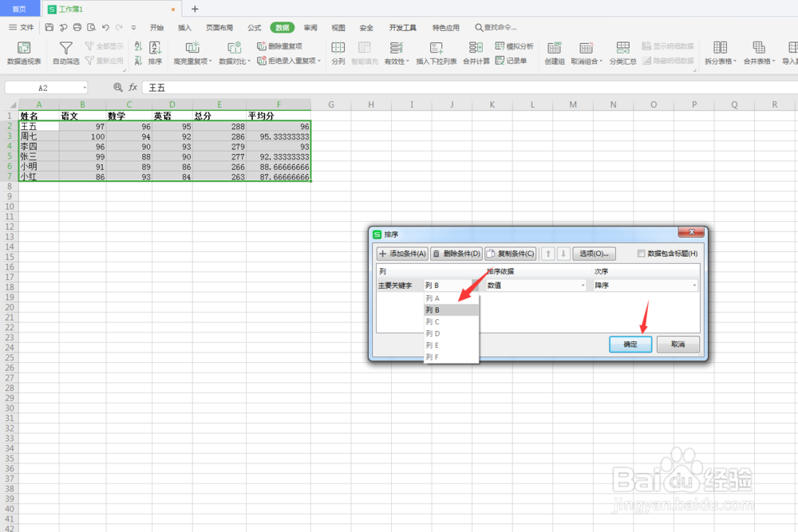This screenshot has width=798, height=532.
Task: Click the 重新应用 reapply filter icon
Action: tap(89, 61)
